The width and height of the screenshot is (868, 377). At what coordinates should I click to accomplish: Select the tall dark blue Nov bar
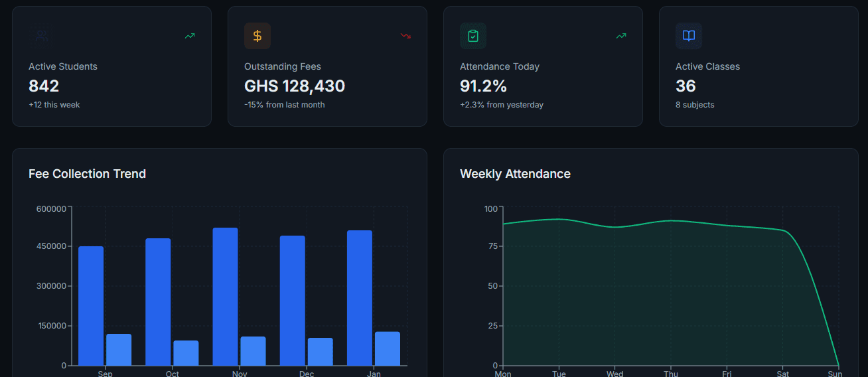click(x=225, y=297)
